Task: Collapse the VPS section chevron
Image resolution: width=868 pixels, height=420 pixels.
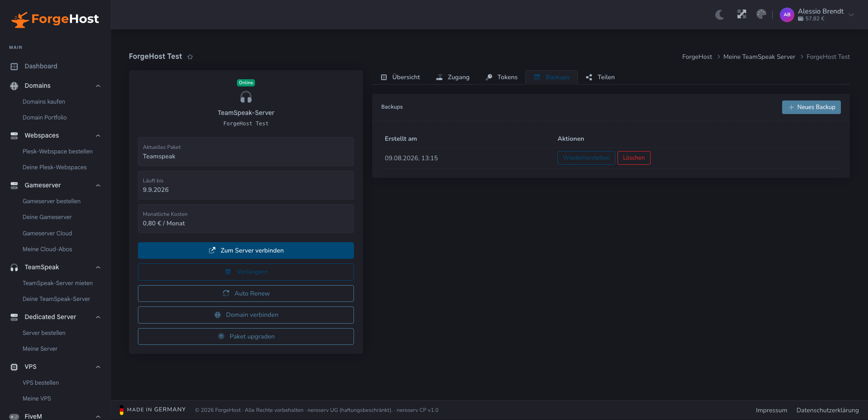Action: coord(98,367)
